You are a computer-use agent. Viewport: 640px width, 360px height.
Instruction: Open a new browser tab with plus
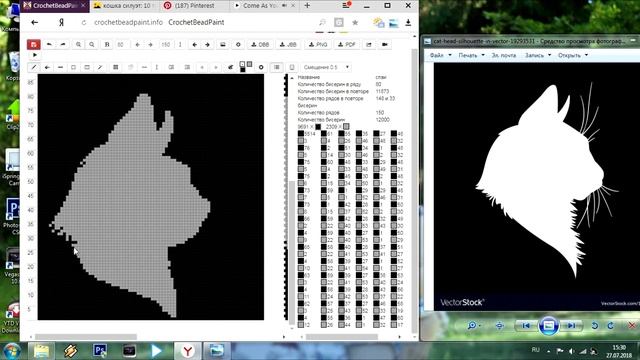pyautogui.click(x=307, y=6)
